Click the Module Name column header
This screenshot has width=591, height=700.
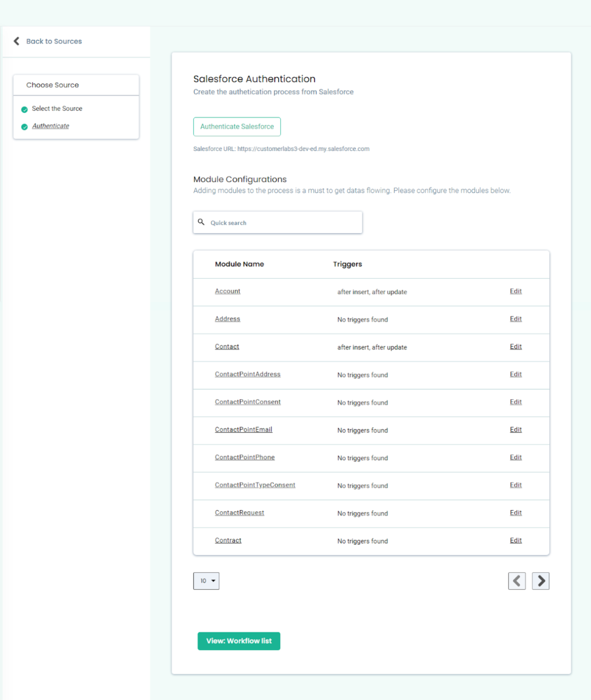click(240, 265)
